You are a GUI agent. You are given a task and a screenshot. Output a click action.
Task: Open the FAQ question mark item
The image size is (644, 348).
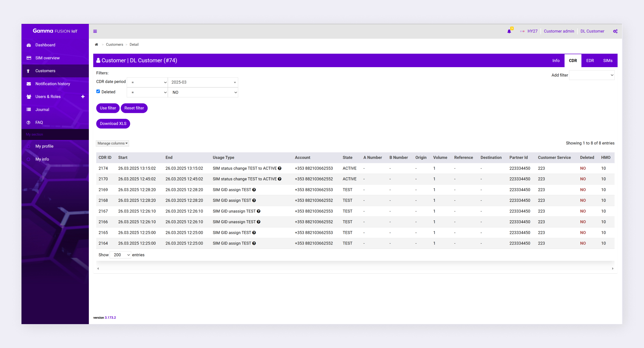pos(29,123)
